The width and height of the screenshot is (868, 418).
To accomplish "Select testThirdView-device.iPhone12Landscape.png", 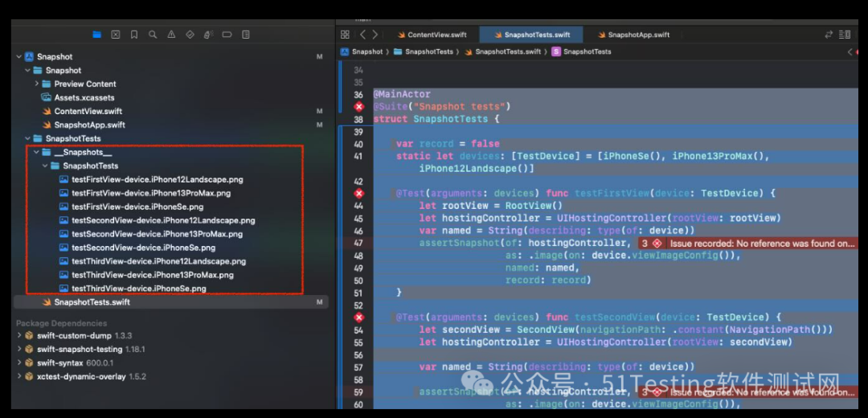I will coord(152,261).
